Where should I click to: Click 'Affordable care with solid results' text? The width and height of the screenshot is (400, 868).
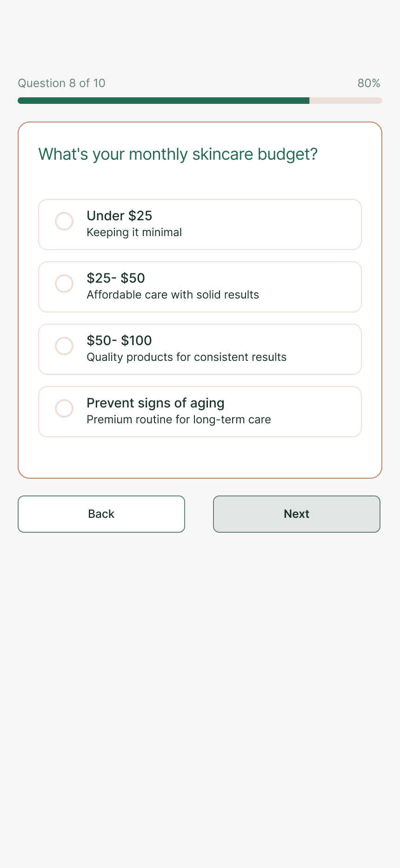point(173,295)
